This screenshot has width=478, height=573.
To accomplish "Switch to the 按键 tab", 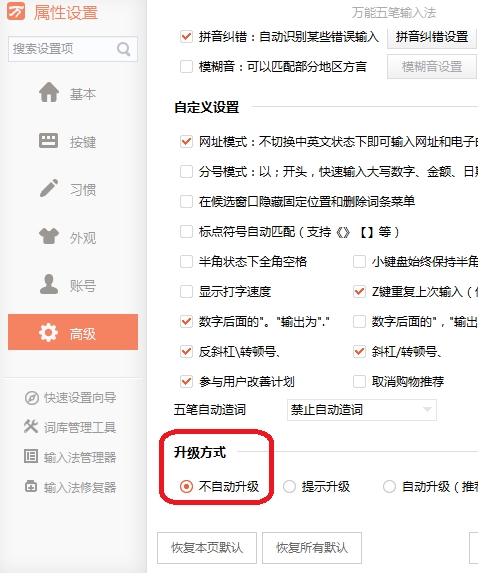I will point(73,141).
